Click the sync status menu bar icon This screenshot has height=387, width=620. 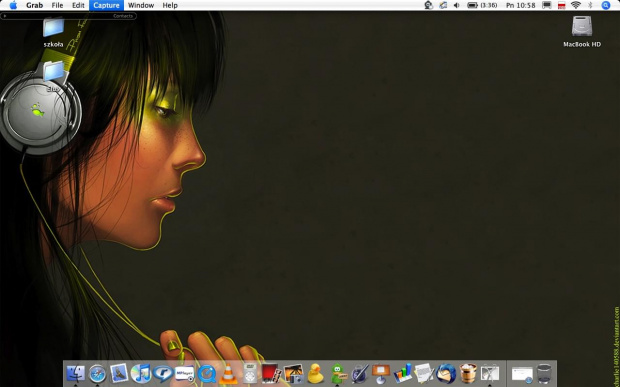(443, 5)
